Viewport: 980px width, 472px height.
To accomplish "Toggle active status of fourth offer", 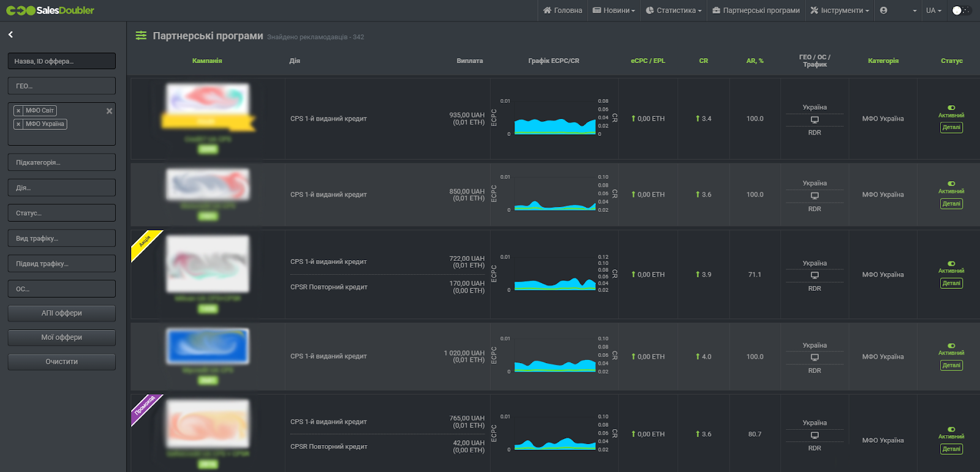I will (x=951, y=346).
